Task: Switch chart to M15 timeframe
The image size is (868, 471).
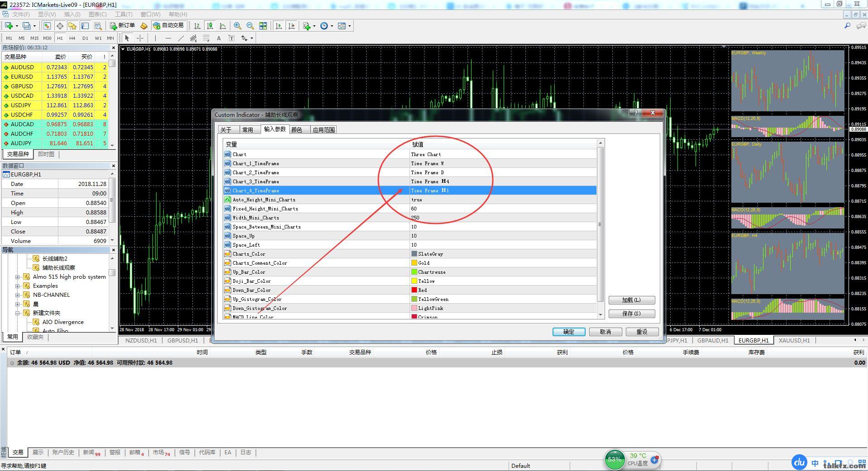Action: tap(34, 38)
